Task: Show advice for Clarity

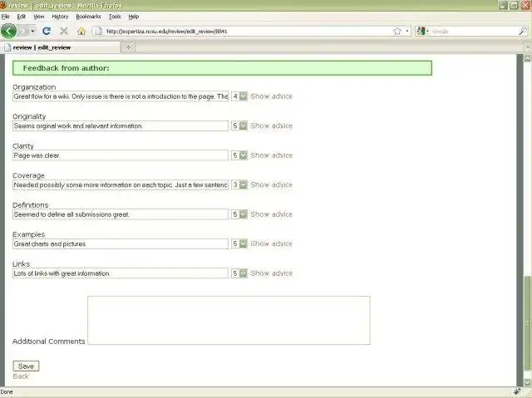Action: coord(272,155)
